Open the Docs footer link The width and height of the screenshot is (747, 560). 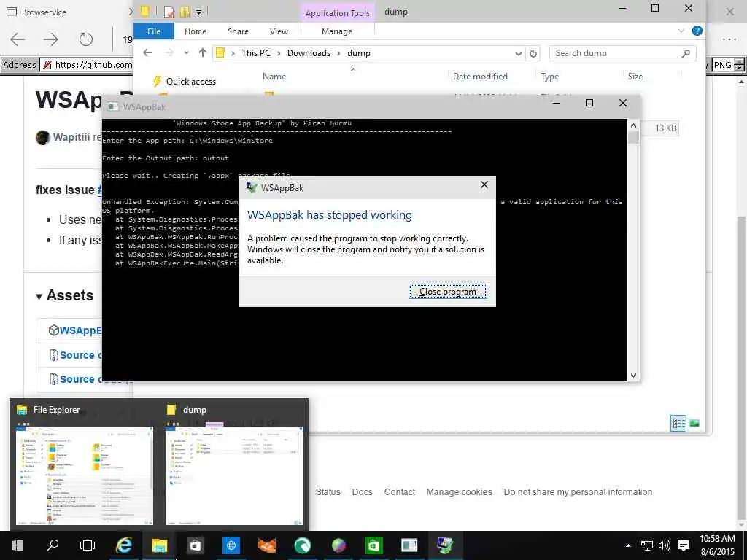point(362,492)
